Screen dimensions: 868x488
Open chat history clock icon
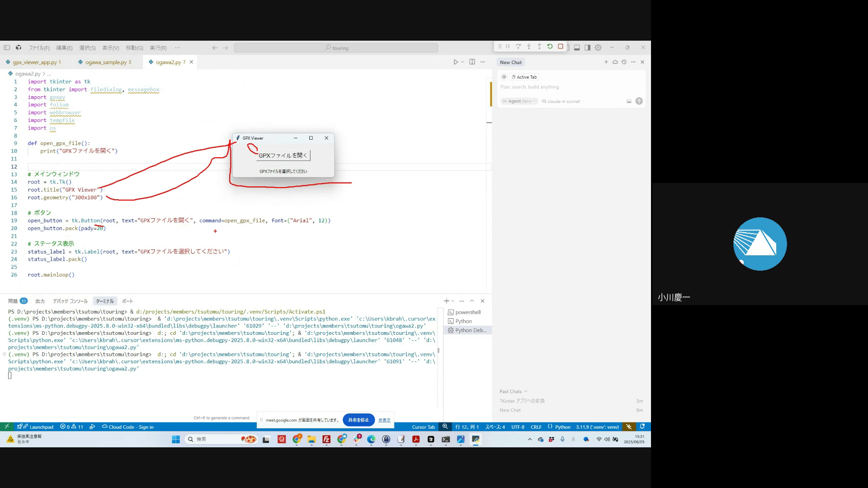[x=624, y=62]
